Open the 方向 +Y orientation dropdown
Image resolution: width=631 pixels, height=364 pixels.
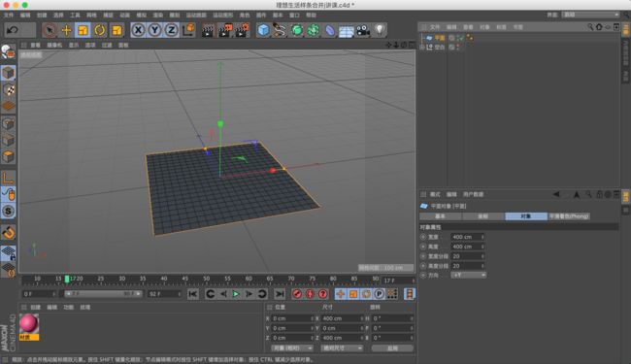tap(469, 275)
